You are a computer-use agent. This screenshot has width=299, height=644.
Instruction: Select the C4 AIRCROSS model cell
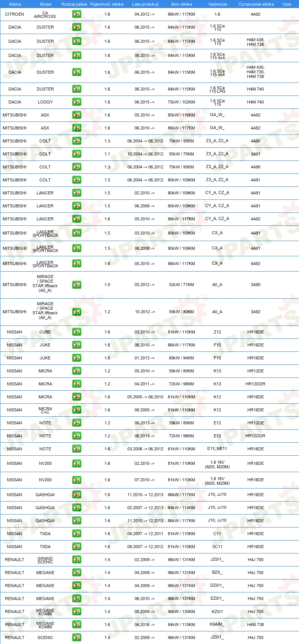45,15
